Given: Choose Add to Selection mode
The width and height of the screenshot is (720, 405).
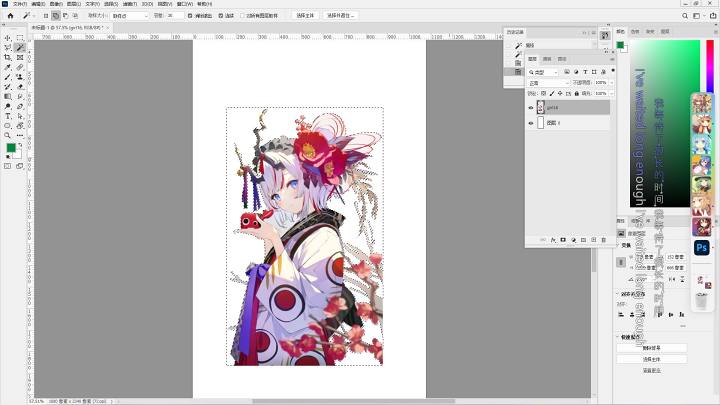Looking at the screenshot, I should coord(56,16).
